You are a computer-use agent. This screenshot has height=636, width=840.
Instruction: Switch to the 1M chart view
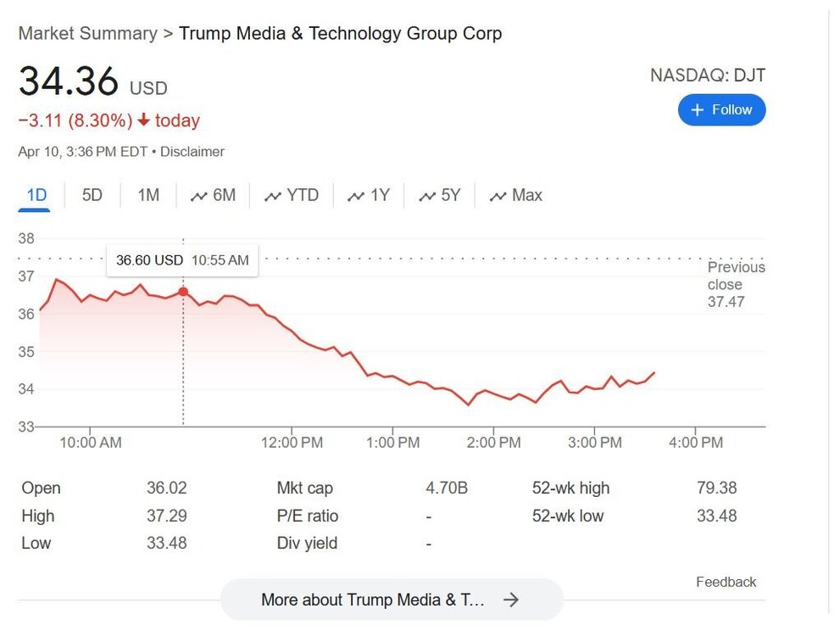(147, 195)
